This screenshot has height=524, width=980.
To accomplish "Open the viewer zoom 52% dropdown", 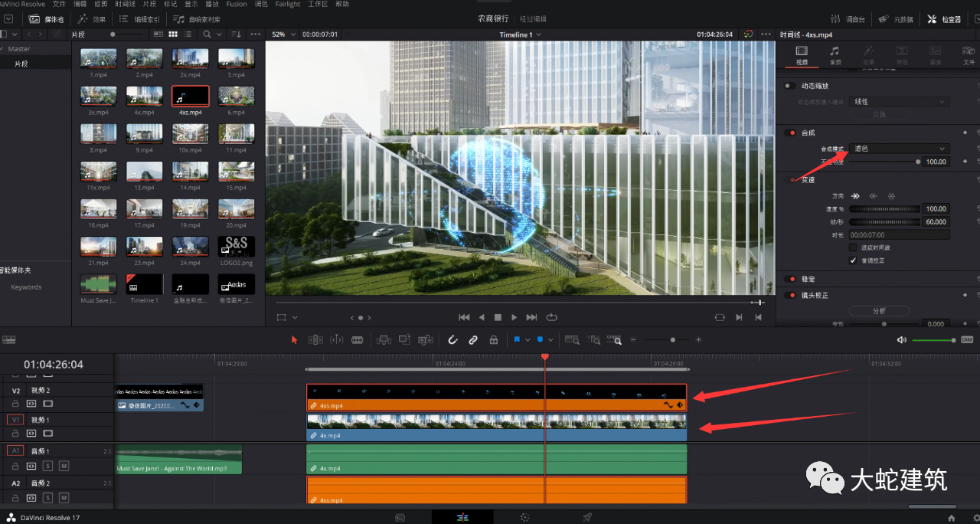I will tap(282, 34).
